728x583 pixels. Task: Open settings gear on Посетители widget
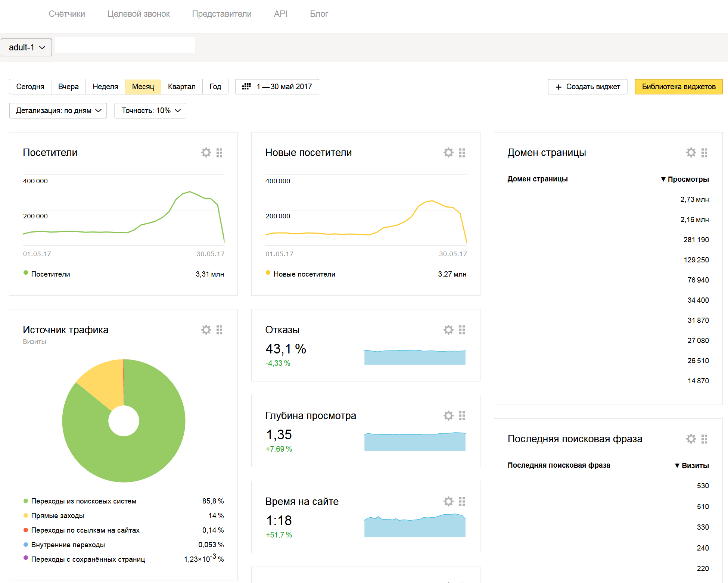206,153
